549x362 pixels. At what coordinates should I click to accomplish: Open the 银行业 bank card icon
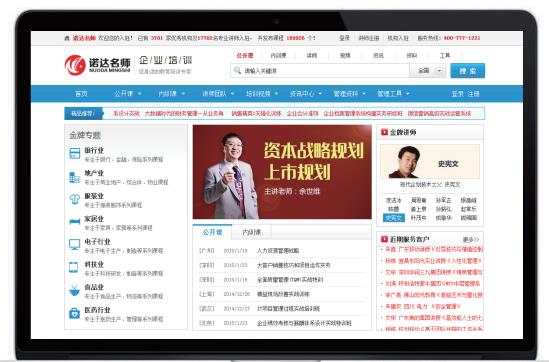tap(75, 153)
